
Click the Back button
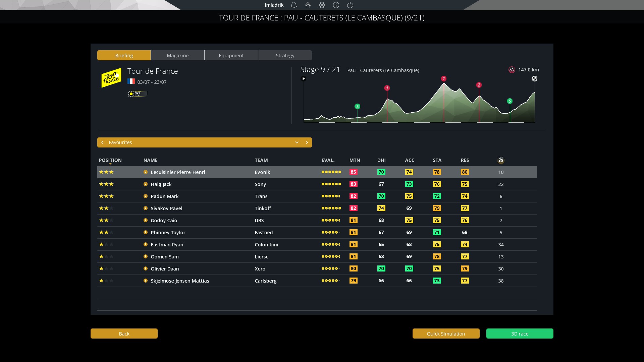pos(124,334)
